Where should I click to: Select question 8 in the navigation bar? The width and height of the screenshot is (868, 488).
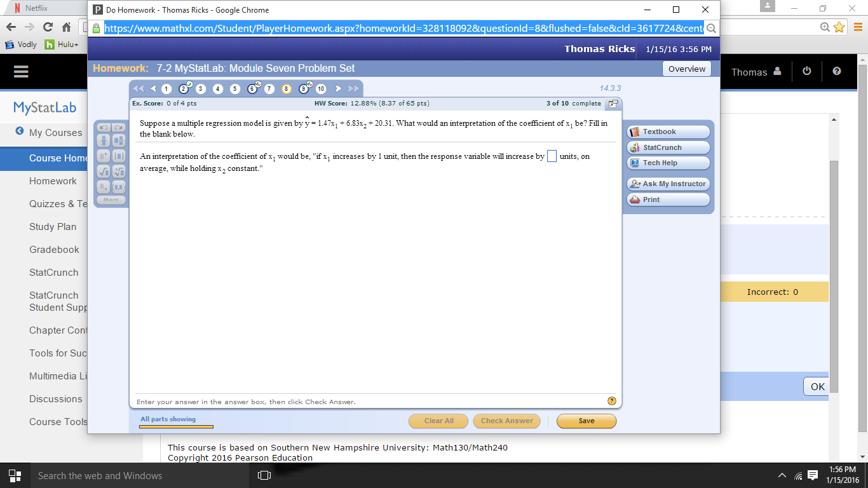(287, 89)
